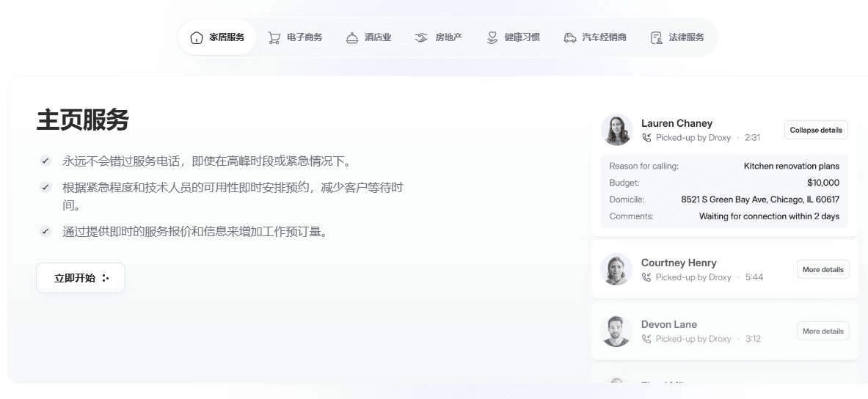Click the document icon beside 法律服务
The height and width of the screenshot is (399, 868).
pos(657,37)
